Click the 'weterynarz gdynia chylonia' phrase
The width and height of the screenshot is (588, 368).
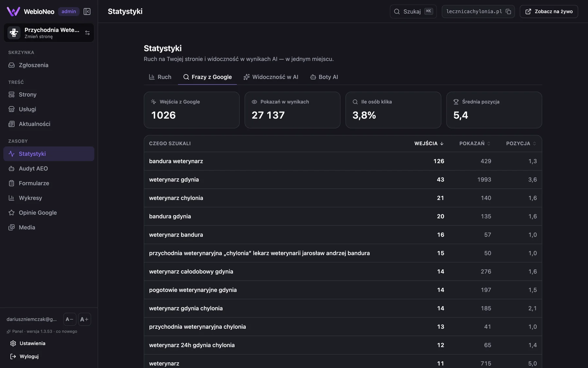186,308
